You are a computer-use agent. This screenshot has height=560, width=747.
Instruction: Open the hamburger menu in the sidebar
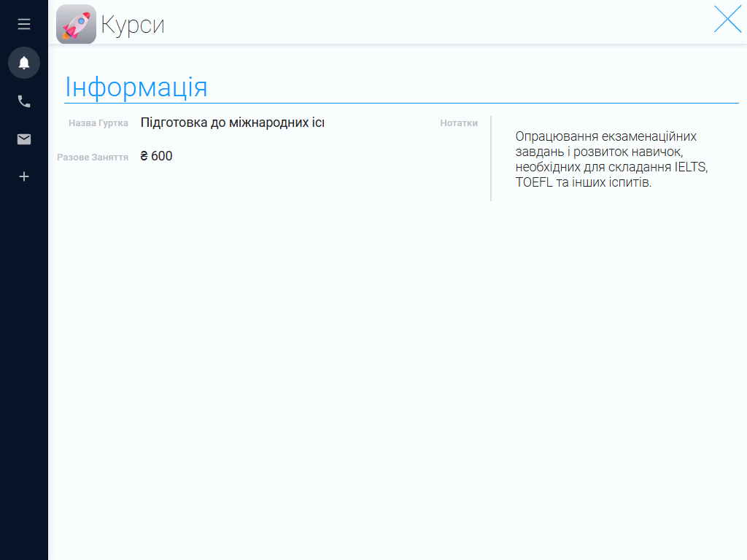24,24
